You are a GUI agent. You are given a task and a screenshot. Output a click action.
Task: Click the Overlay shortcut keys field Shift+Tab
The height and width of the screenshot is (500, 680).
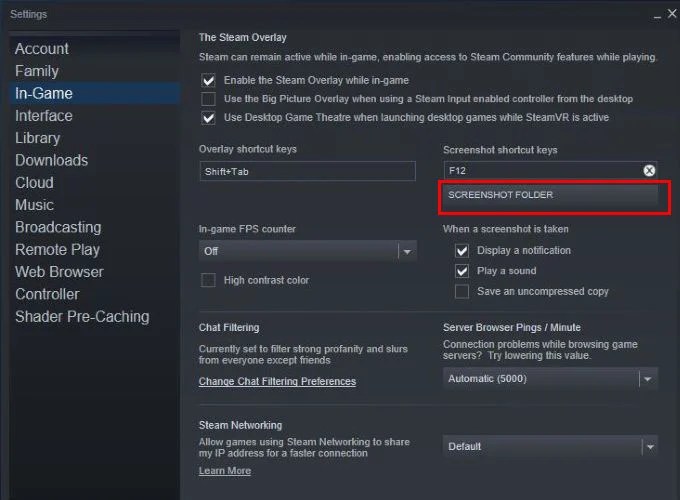[x=307, y=171]
